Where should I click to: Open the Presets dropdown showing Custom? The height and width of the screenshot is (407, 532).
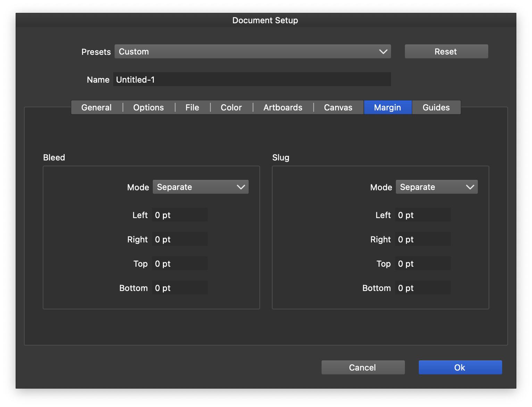(x=252, y=52)
